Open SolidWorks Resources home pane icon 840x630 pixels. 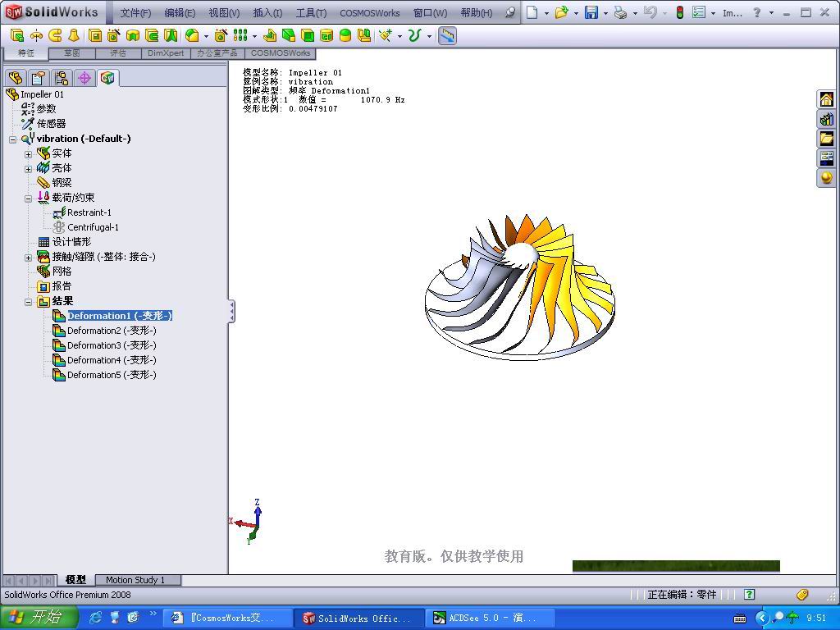[x=827, y=99]
